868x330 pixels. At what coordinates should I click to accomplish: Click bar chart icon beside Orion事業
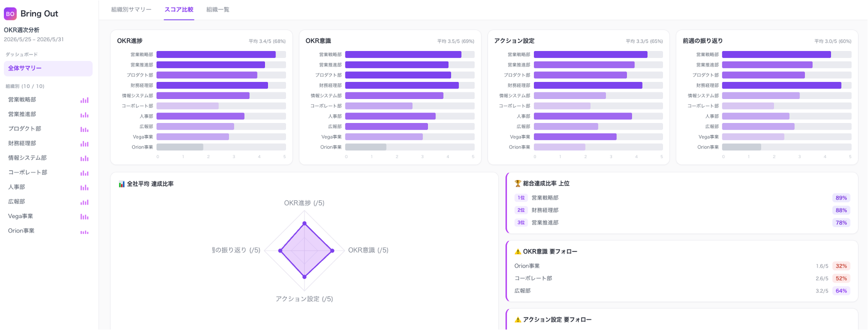(x=84, y=231)
